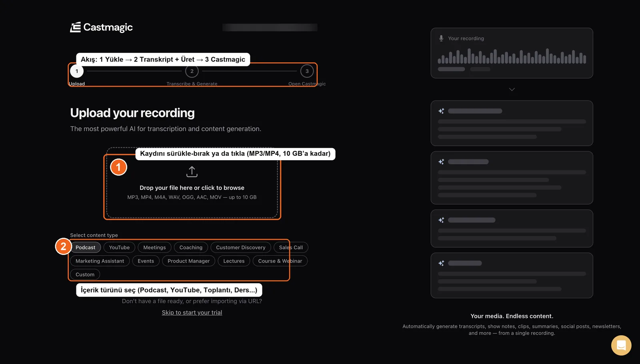Select the Sales Call content type
Viewport: 640px width, 364px height.
coord(291,247)
